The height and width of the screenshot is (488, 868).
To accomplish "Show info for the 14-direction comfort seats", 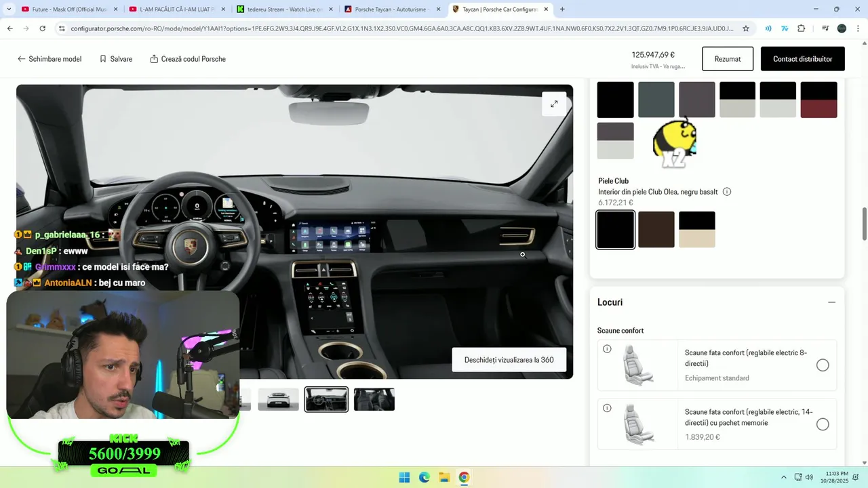I will tap(607, 408).
